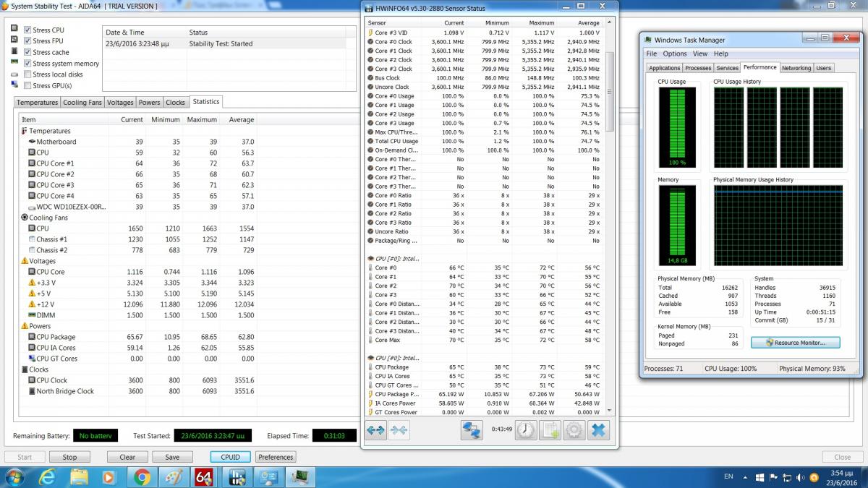This screenshot has width=868, height=488.
Task: Click the Save button in AIDA64
Action: point(172,457)
